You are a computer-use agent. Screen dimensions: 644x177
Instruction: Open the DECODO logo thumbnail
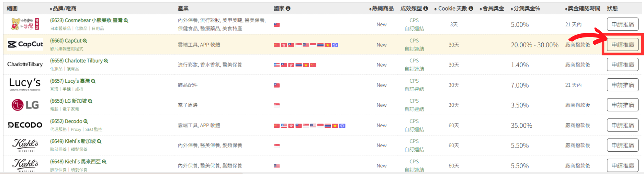tap(25, 125)
